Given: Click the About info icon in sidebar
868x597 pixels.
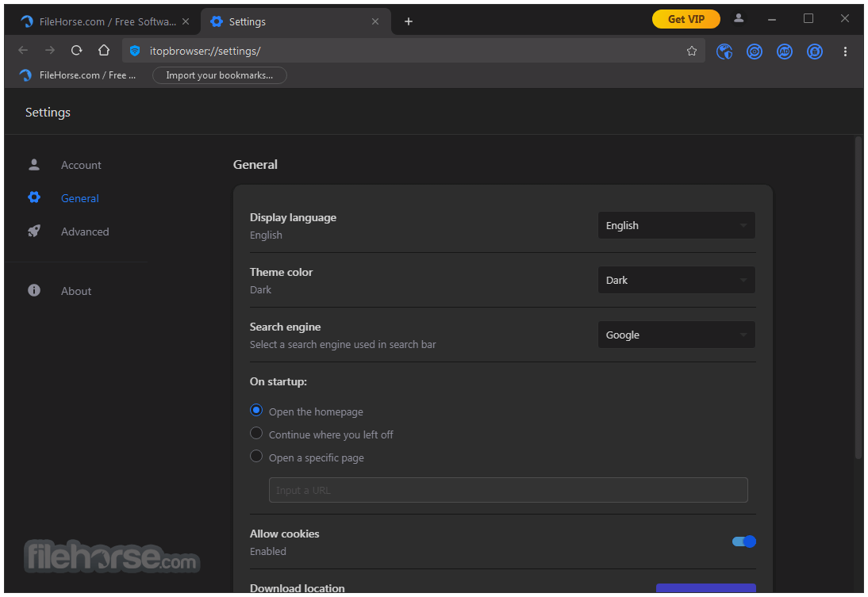Looking at the screenshot, I should (34, 290).
